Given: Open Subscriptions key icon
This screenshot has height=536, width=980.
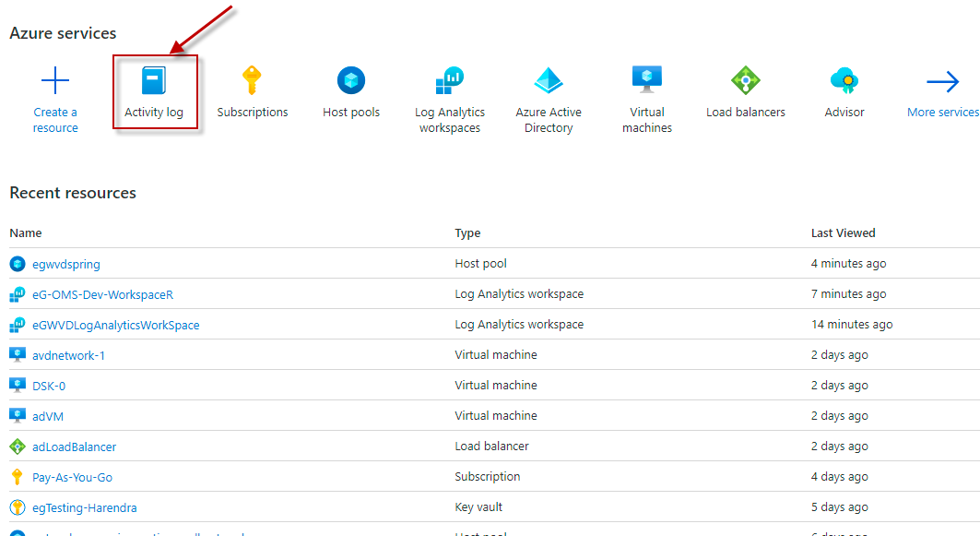Looking at the screenshot, I should [x=252, y=80].
